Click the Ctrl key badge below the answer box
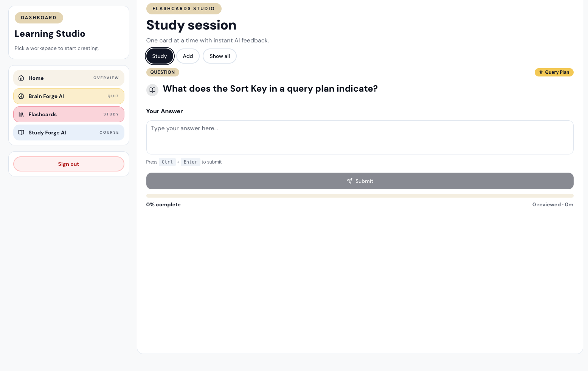This screenshot has height=371, width=588. [167, 162]
